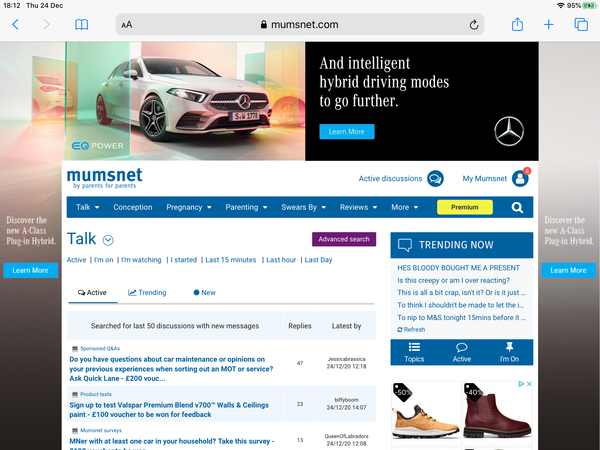Select the Active tab
Viewport: 600px width, 450px height.
tap(92, 293)
